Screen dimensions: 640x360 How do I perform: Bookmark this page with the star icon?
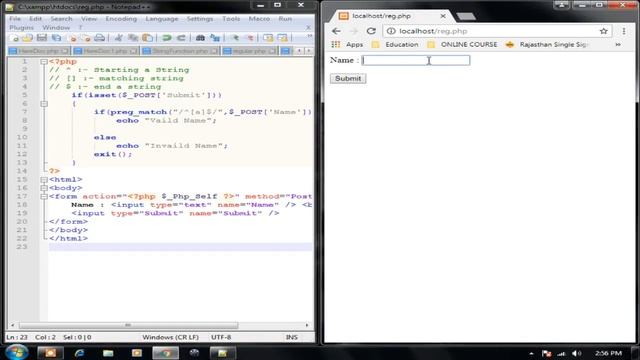[x=604, y=31]
